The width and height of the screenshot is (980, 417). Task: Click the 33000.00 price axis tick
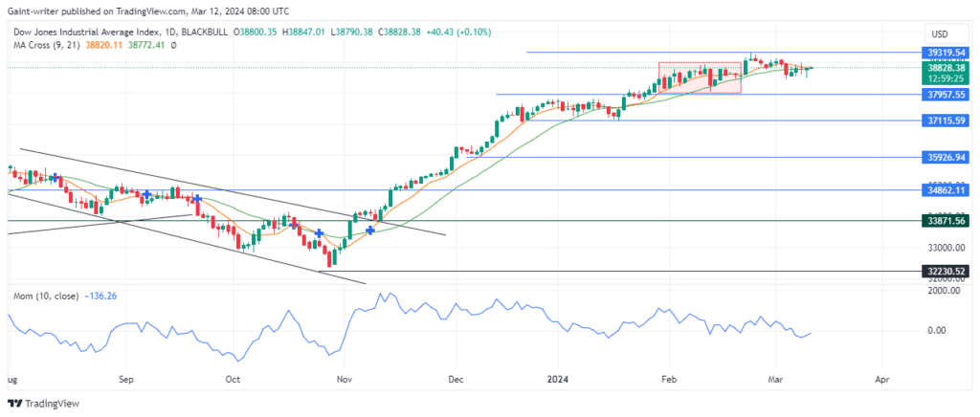click(x=945, y=248)
